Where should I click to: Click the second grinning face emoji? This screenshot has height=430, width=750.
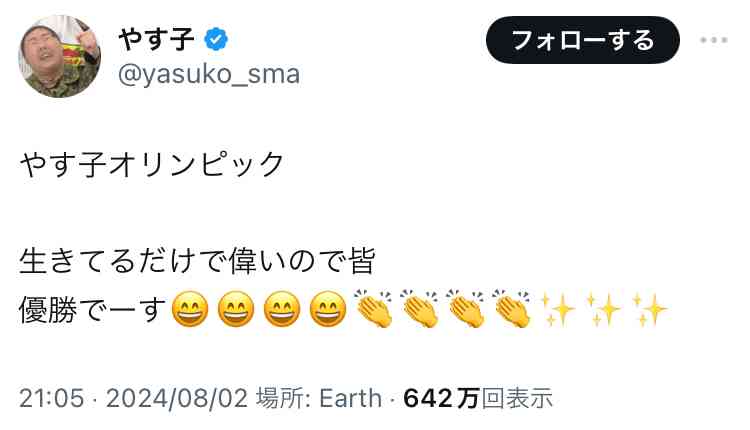click(235, 312)
